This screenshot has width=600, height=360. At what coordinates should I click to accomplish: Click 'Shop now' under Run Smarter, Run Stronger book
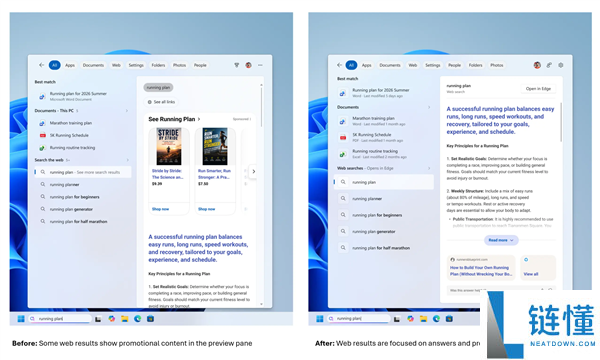(x=207, y=209)
